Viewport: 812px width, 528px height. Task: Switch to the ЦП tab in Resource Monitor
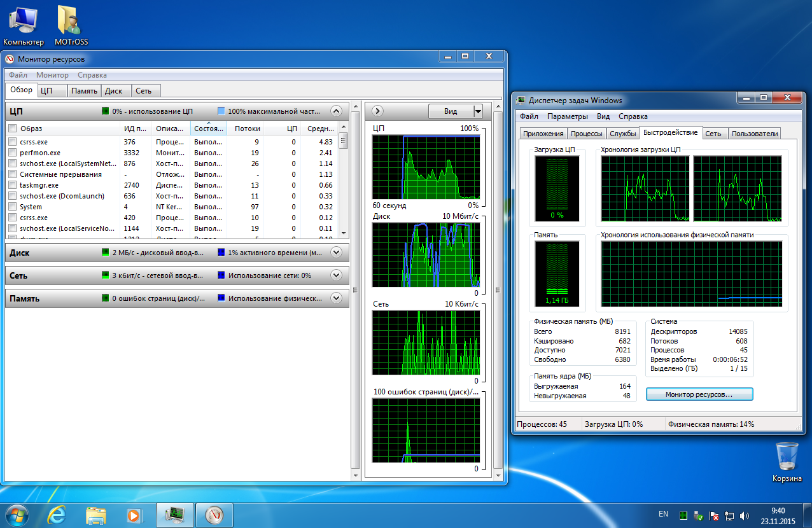[x=53, y=91]
